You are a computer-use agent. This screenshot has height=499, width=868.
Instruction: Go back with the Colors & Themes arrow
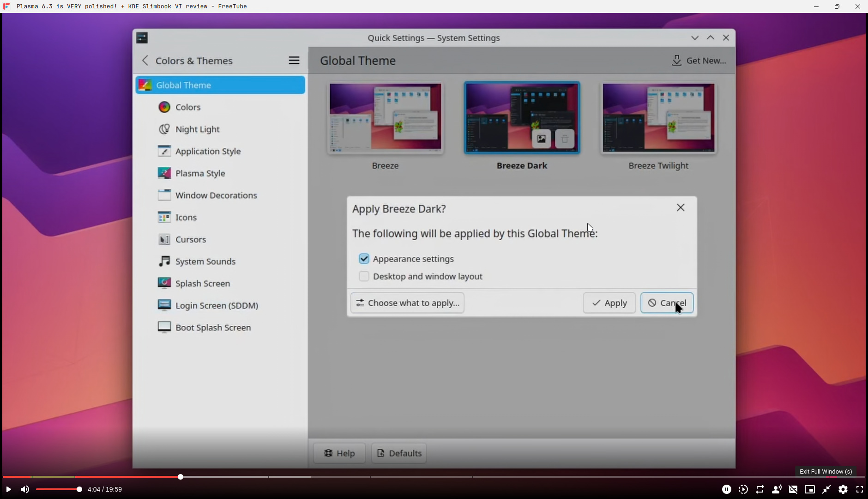coord(145,61)
